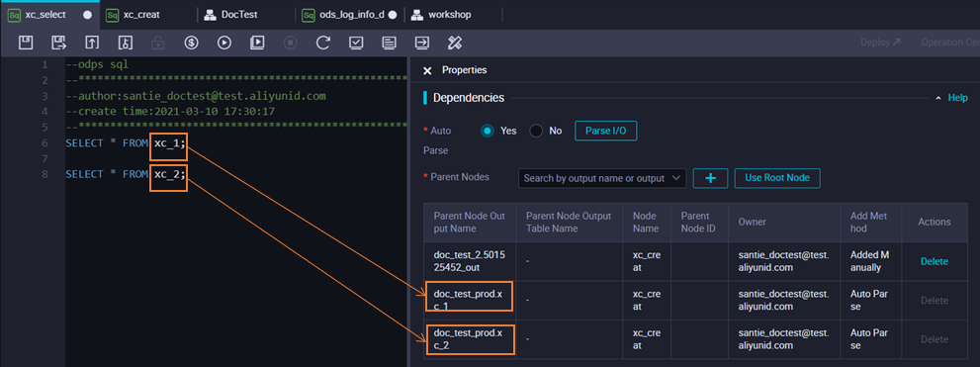Click the save-and-submit icon with arrow
The width and height of the screenshot is (980, 367).
58,43
